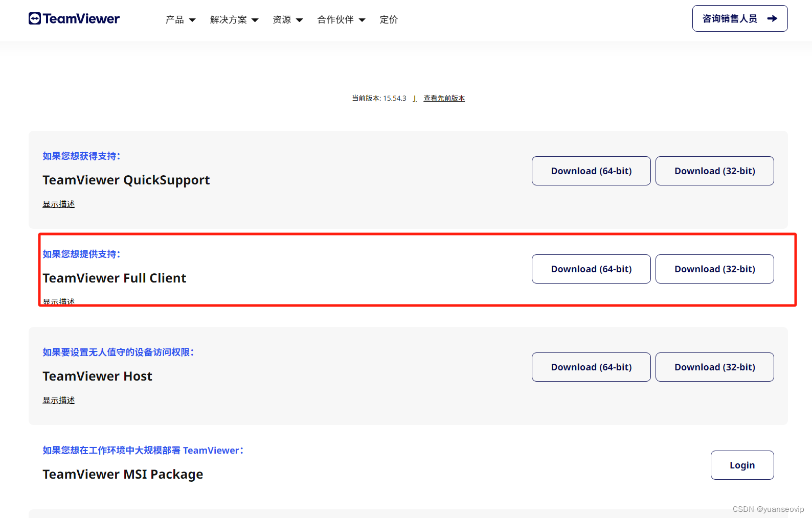This screenshot has height=518, width=812.
Task: Click the 如果您想获得支持 label
Action: tap(81, 156)
